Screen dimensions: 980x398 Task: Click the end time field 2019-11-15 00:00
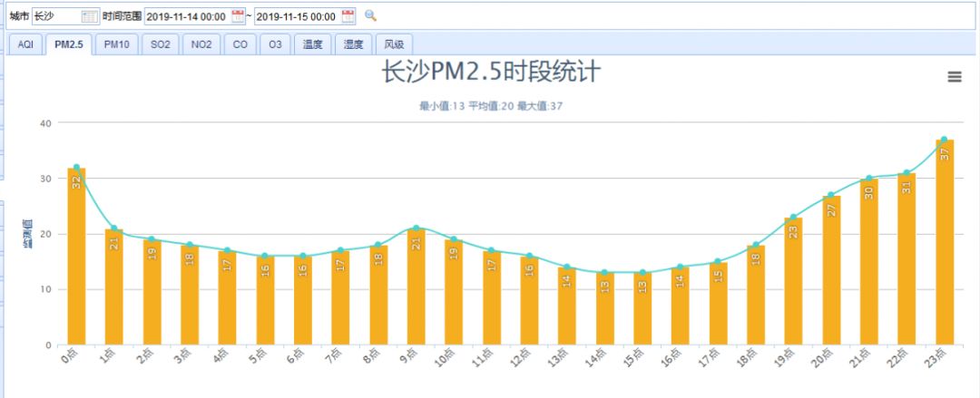tap(305, 16)
